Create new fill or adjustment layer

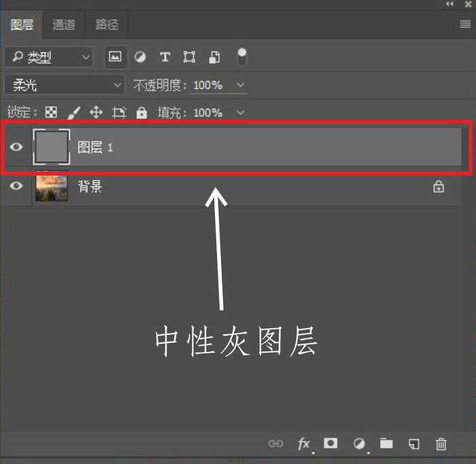(359, 444)
